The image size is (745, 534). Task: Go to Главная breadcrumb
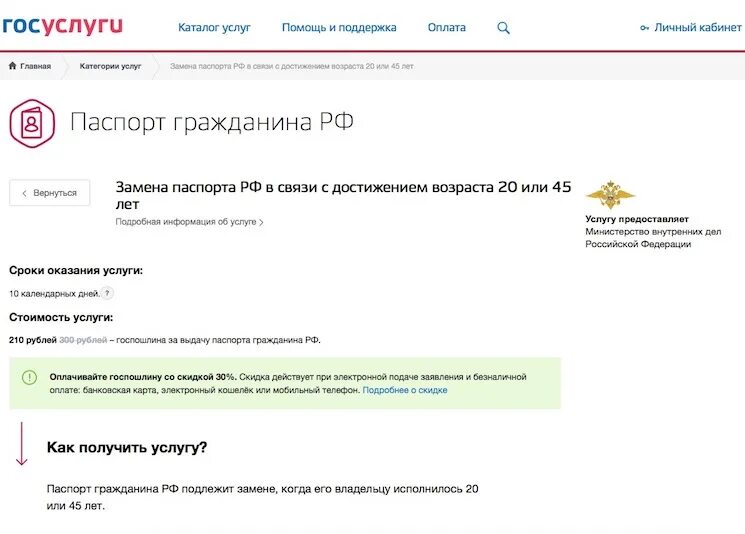35,66
